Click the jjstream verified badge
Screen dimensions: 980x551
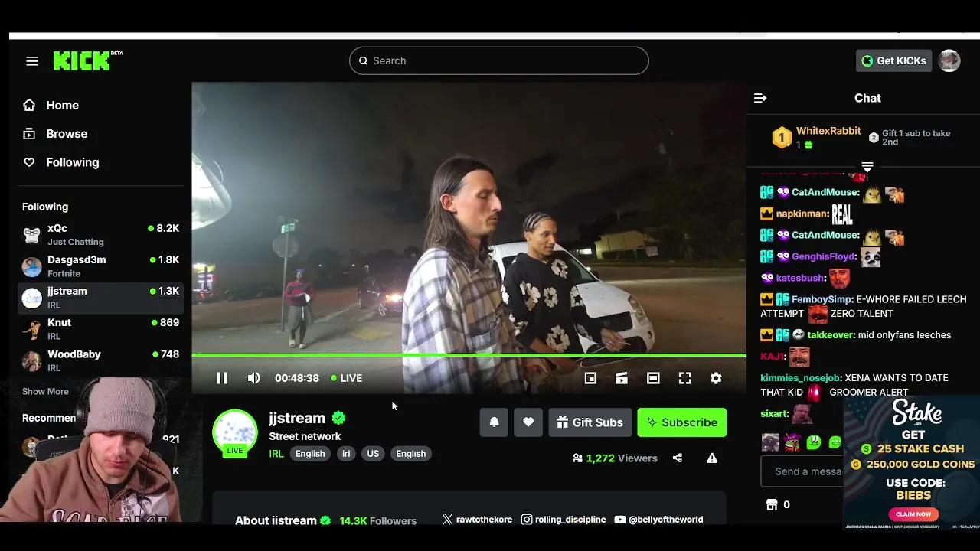tap(338, 418)
